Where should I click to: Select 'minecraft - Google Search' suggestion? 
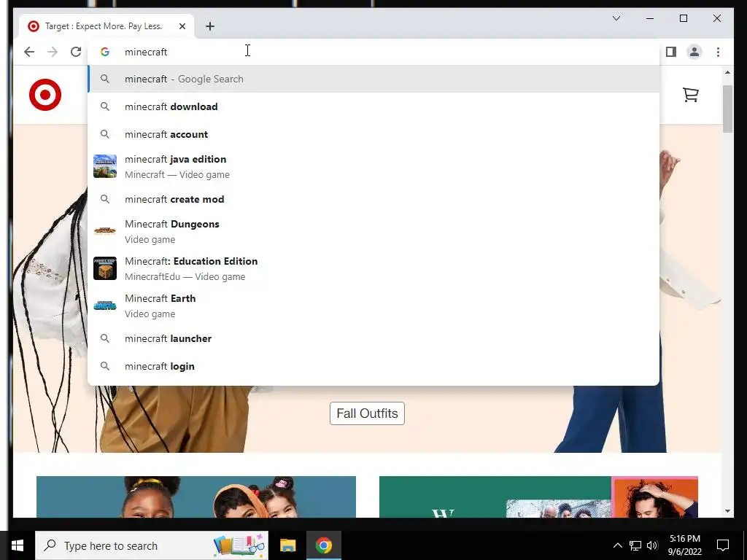[x=374, y=79]
